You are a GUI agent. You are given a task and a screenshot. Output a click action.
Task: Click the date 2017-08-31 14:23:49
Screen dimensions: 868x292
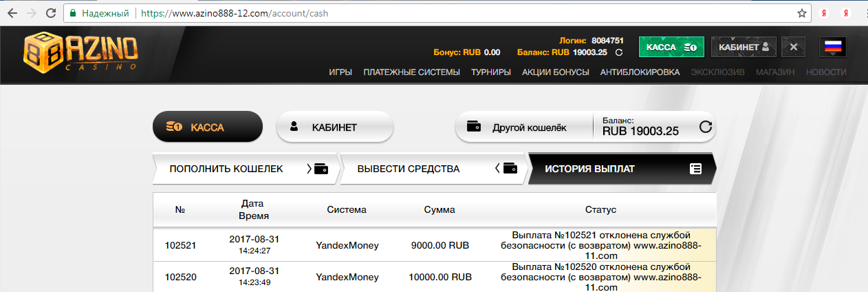[x=254, y=277]
